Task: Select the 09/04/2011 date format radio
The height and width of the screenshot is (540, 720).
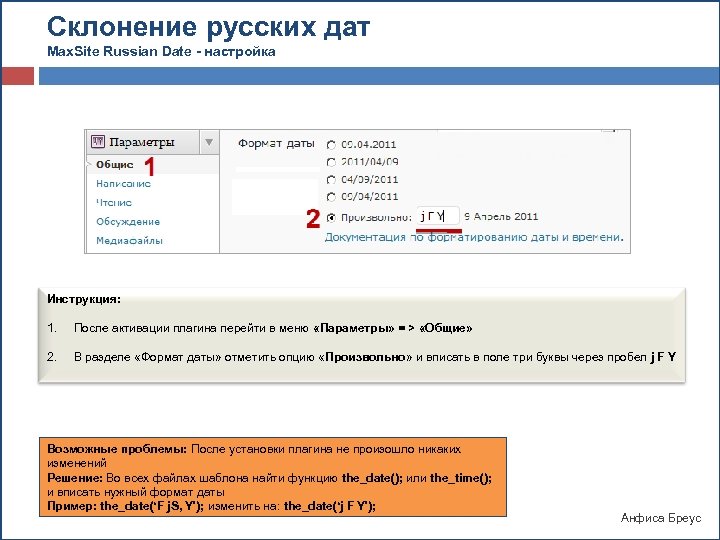Action: tap(331, 197)
